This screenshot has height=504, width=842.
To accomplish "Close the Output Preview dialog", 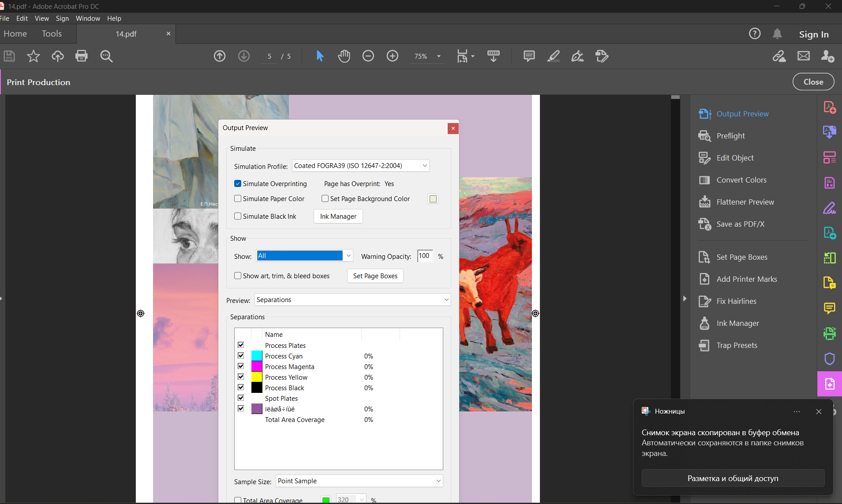I will (453, 128).
